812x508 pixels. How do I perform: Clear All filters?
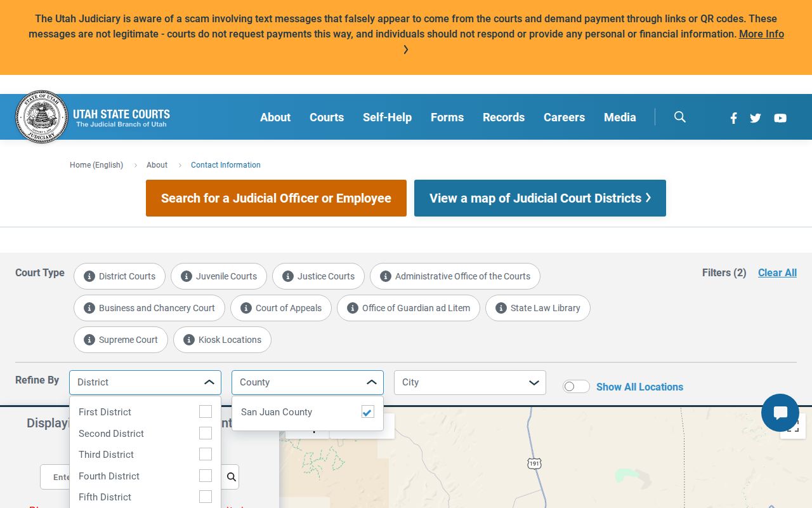coord(777,272)
